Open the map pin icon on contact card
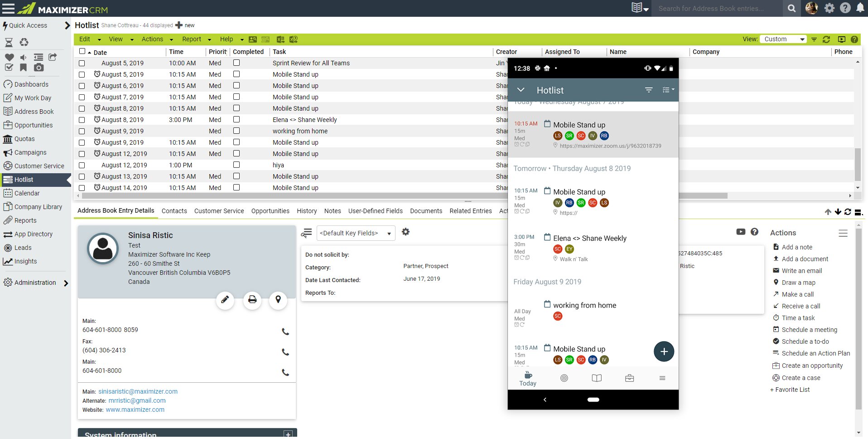Screen dimensions: 868x439 pos(278,300)
